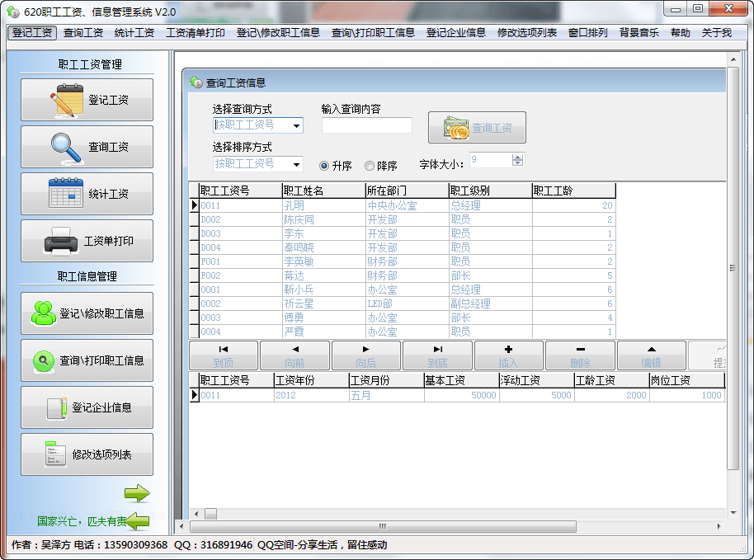Click the vertical scrollbar of the main area

click(x=733, y=268)
